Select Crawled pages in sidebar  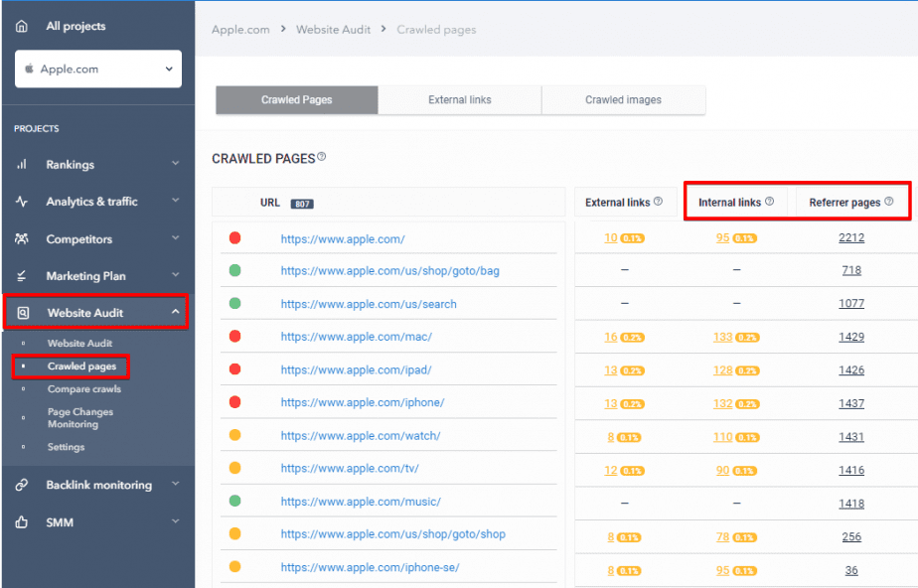click(x=81, y=367)
